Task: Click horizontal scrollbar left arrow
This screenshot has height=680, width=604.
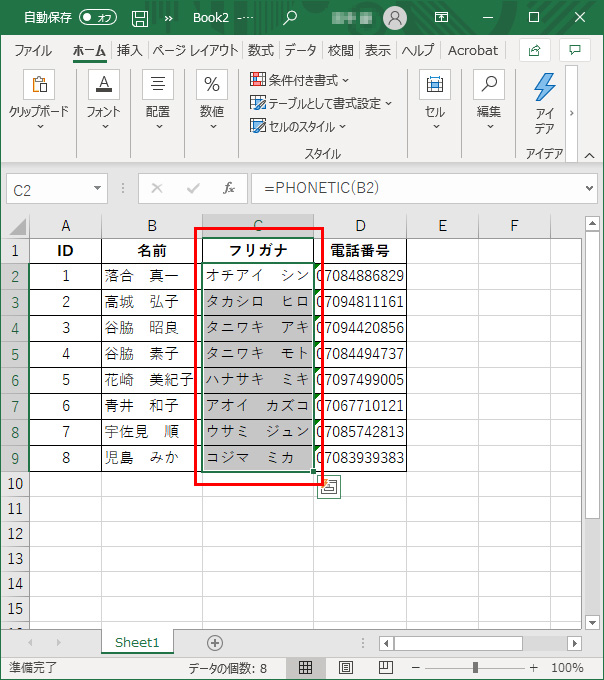Action: tap(386, 643)
